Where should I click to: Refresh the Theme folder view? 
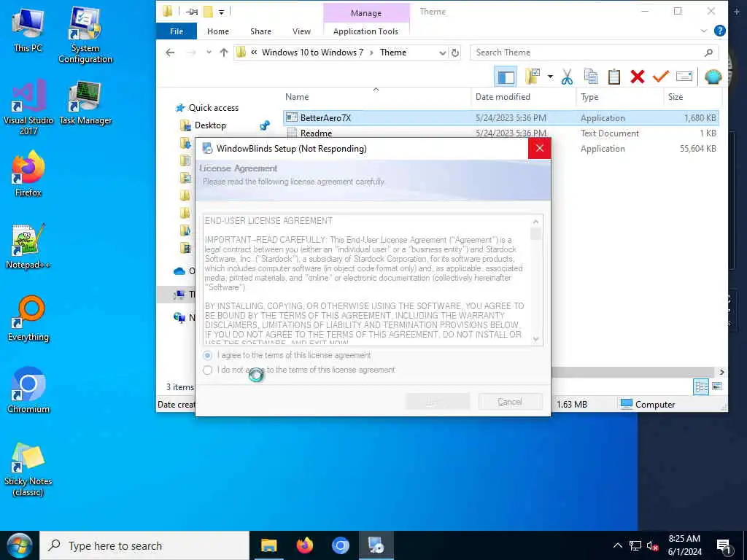click(455, 52)
